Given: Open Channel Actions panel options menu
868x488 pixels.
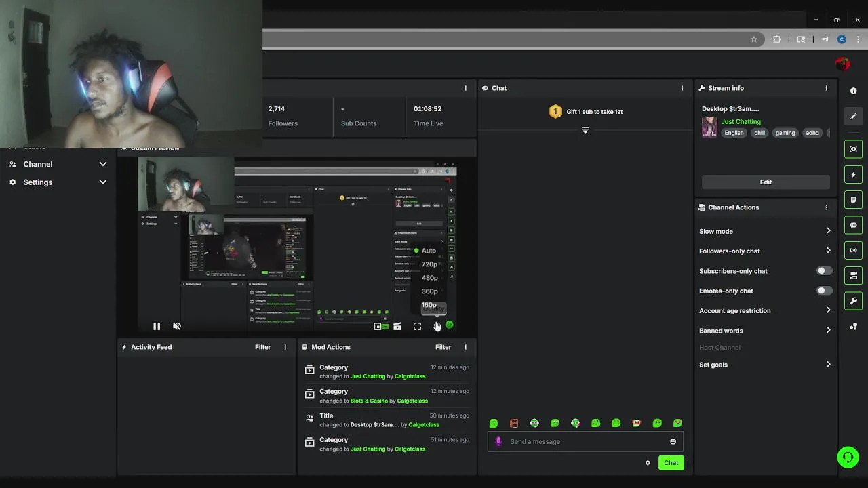Looking at the screenshot, I should click(826, 207).
